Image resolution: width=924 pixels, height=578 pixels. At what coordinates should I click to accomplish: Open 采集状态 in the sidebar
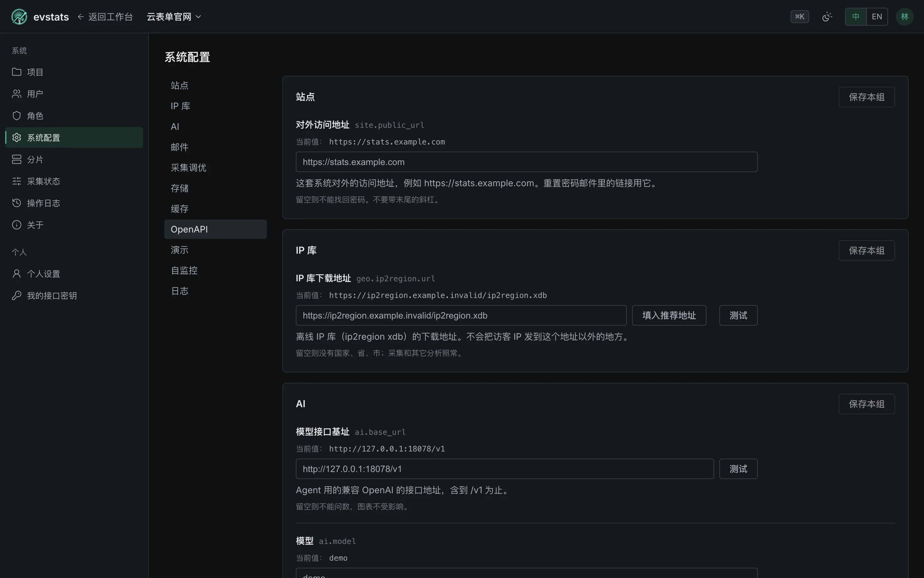click(x=74, y=181)
